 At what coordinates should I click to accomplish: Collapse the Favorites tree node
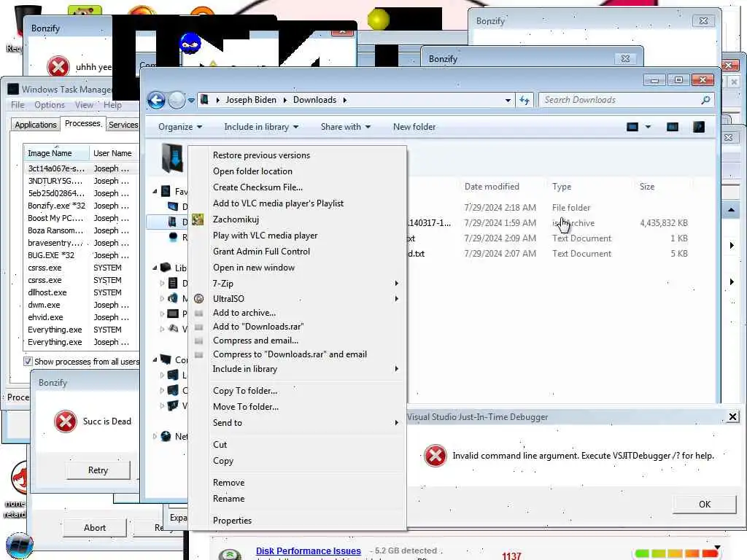(x=155, y=192)
